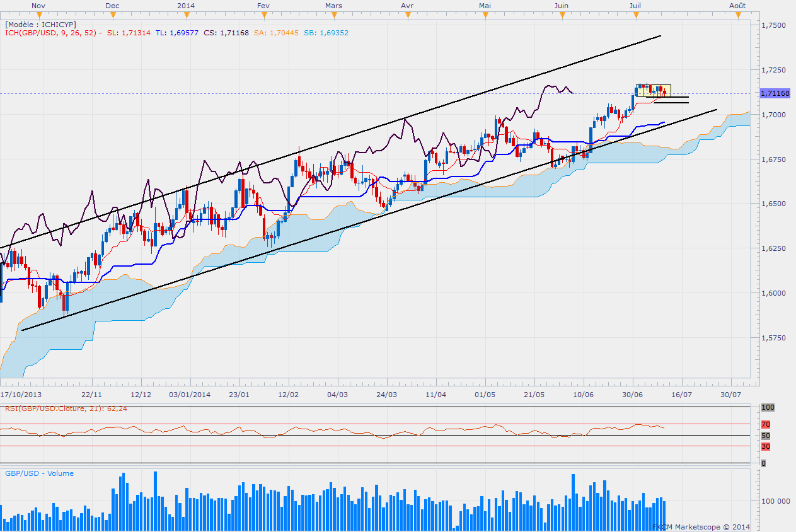Select the orange triangle marker under Fev
796x532 pixels.
(x=263, y=13)
